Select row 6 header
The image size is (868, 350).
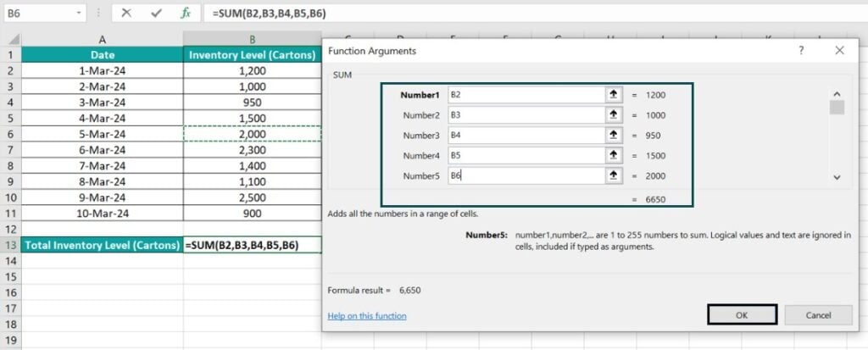pos(12,134)
